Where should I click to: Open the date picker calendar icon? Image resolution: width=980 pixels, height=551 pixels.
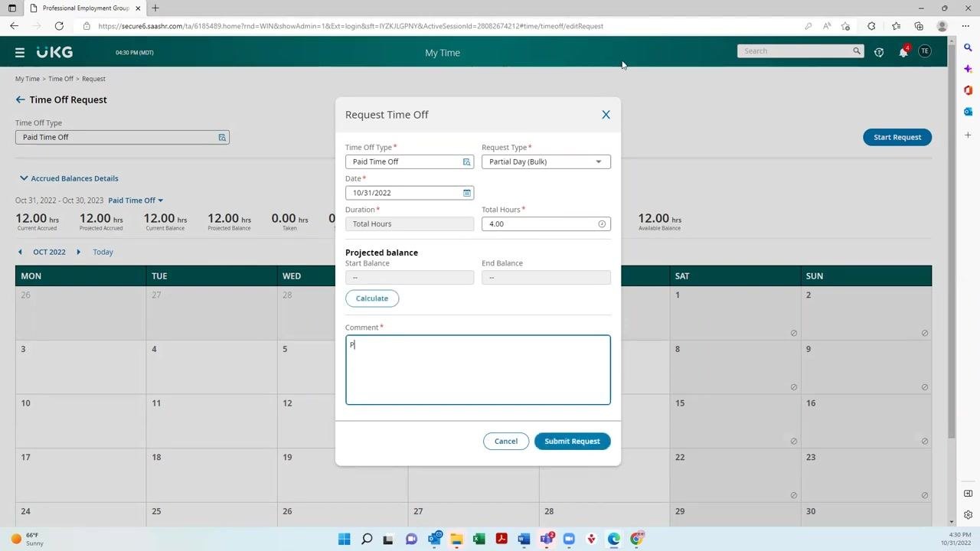click(467, 193)
